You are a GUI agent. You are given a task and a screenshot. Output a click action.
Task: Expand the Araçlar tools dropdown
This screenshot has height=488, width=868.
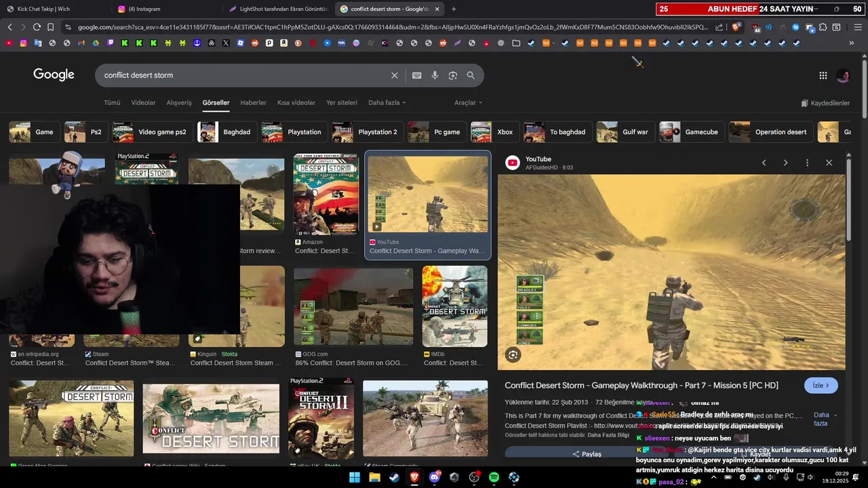coord(468,103)
